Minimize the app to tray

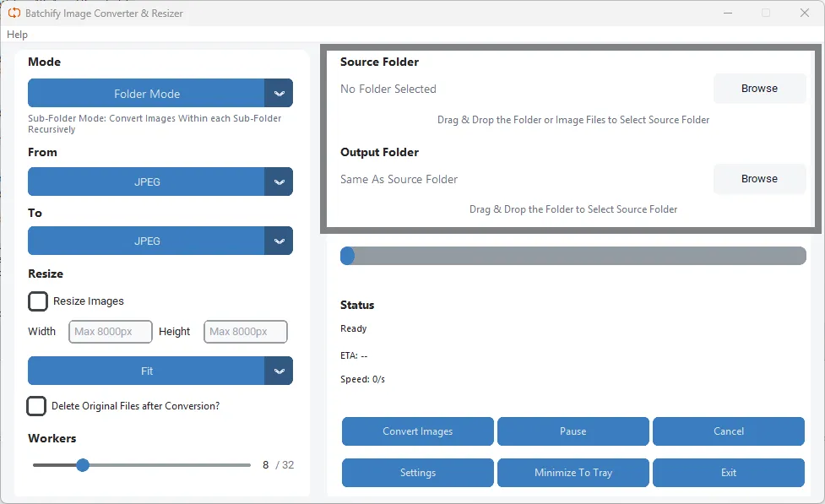coord(573,473)
